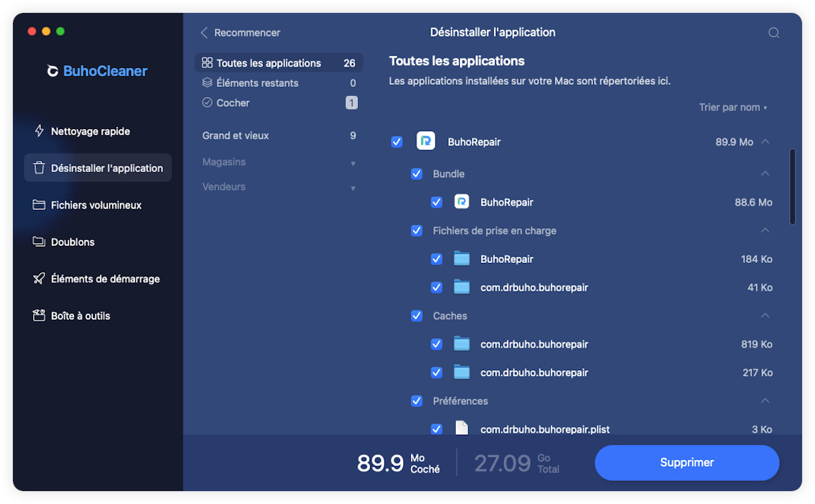815x504 pixels.
Task: Open Éléments de démarrage section
Action: [x=98, y=278]
